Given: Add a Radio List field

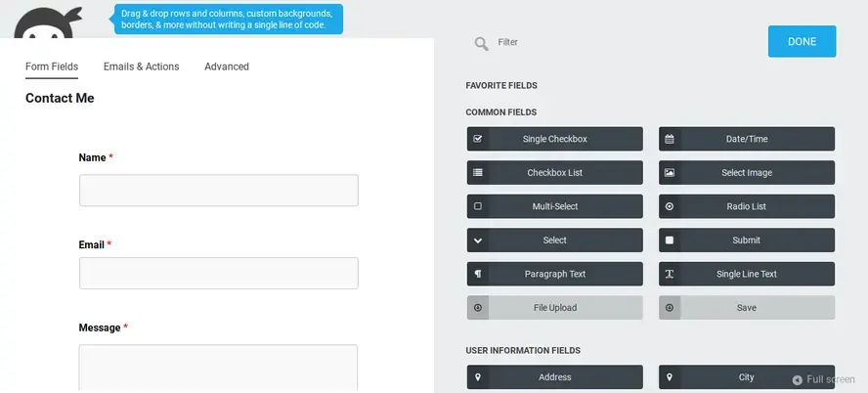Looking at the screenshot, I should tap(747, 206).
